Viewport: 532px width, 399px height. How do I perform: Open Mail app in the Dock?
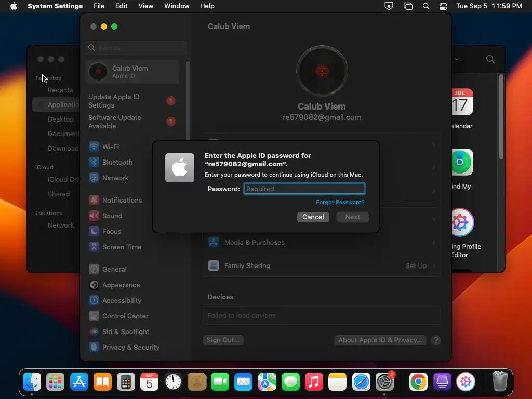pyautogui.click(x=244, y=382)
